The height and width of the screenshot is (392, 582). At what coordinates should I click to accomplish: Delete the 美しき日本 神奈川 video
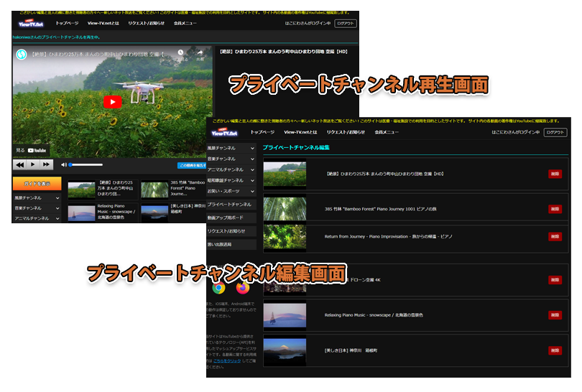coord(555,350)
